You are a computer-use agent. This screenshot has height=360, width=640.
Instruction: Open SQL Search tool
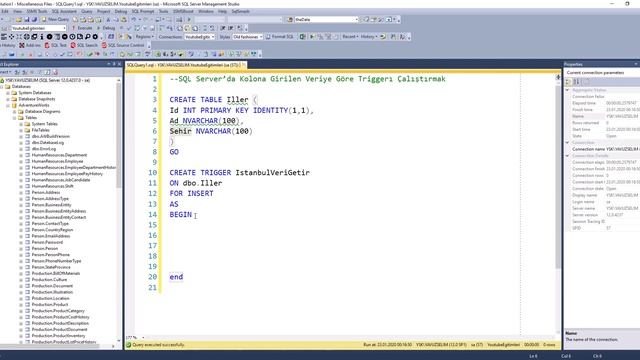(84, 45)
